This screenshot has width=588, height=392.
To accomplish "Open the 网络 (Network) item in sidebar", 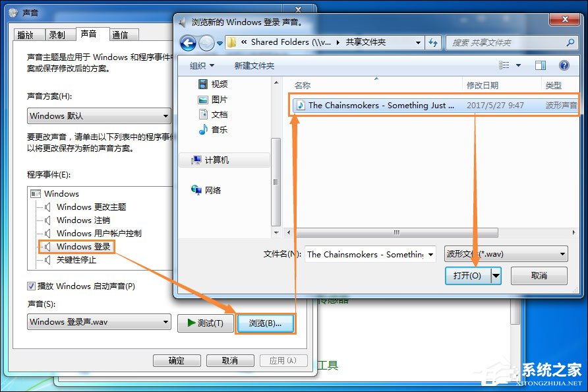I will pos(211,189).
